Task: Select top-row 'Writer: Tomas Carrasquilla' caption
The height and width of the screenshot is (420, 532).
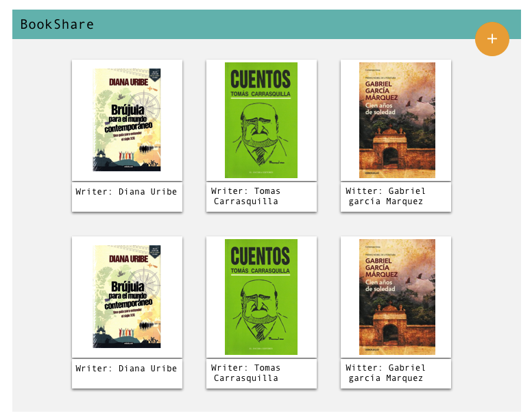Action: click(246, 196)
